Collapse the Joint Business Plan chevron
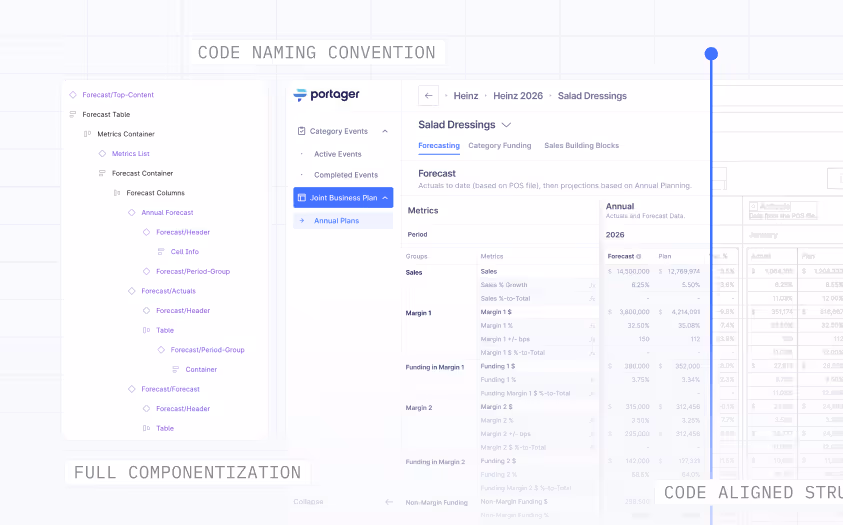The height and width of the screenshot is (525, 843). [x=385, y=198]
